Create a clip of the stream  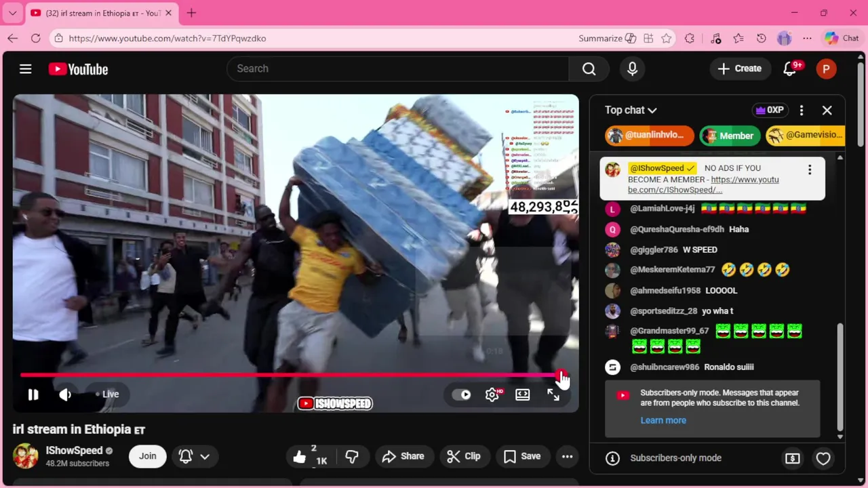click(464, 456)
